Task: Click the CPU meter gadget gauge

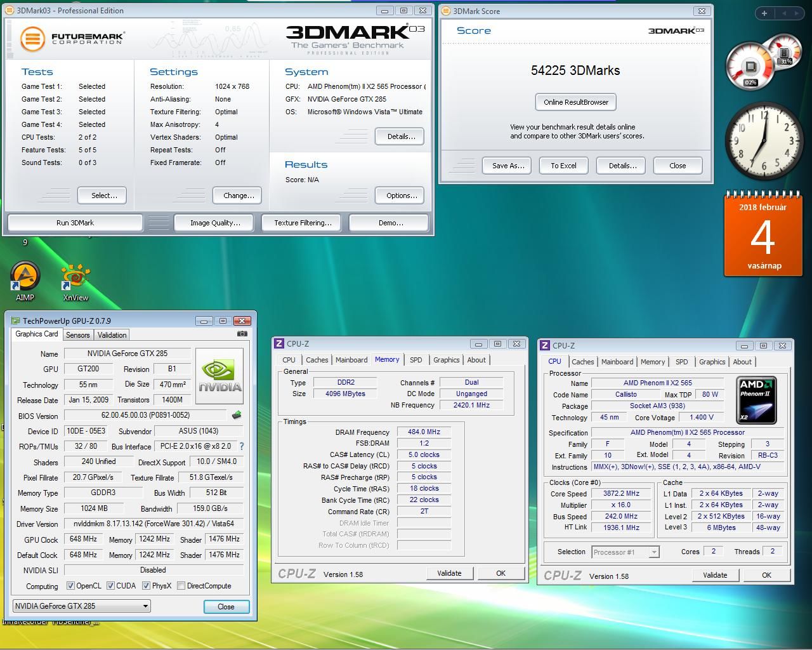Action: coord(750,67)
